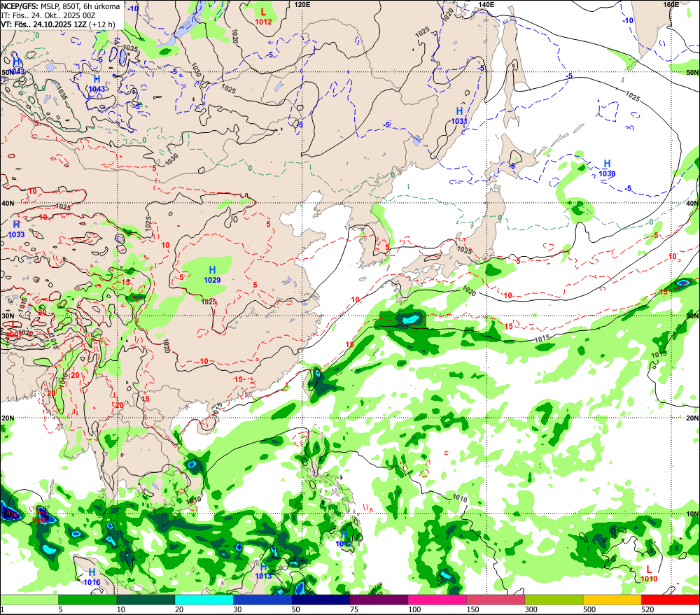The height and width of the screenshot is (615, 700).
Task: Select the 40N label on right edge
Action: 692,203
